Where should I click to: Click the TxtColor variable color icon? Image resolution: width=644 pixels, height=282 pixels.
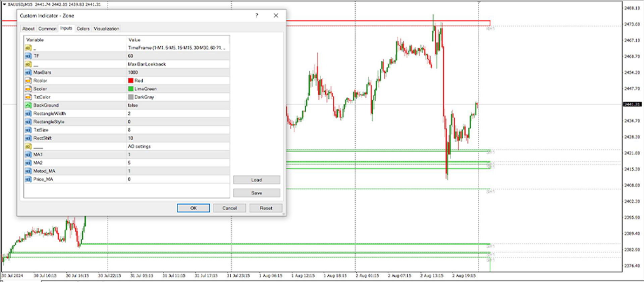[x=28, y=97]
